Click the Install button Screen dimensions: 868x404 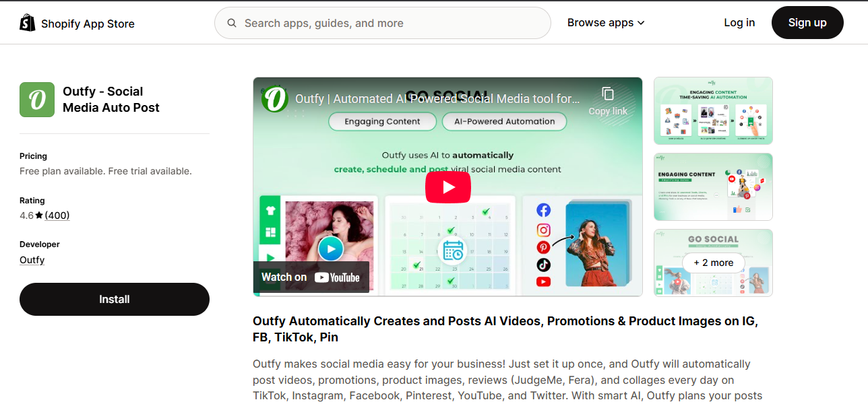click(x=115, y=299)
